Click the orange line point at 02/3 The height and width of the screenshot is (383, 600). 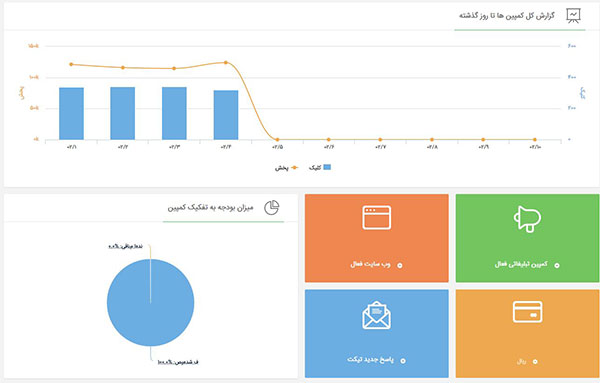tap(174, 68)
